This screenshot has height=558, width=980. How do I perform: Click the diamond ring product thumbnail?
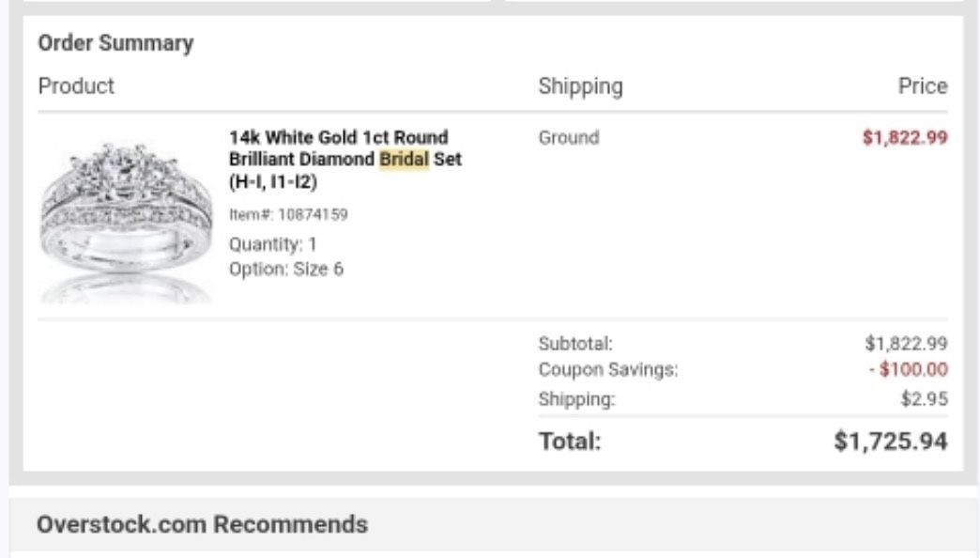click(x=127, y=218)
